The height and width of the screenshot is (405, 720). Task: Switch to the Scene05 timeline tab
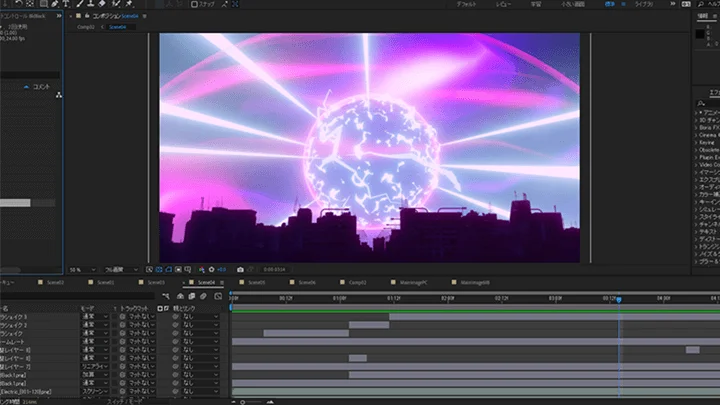pos(256,282)
